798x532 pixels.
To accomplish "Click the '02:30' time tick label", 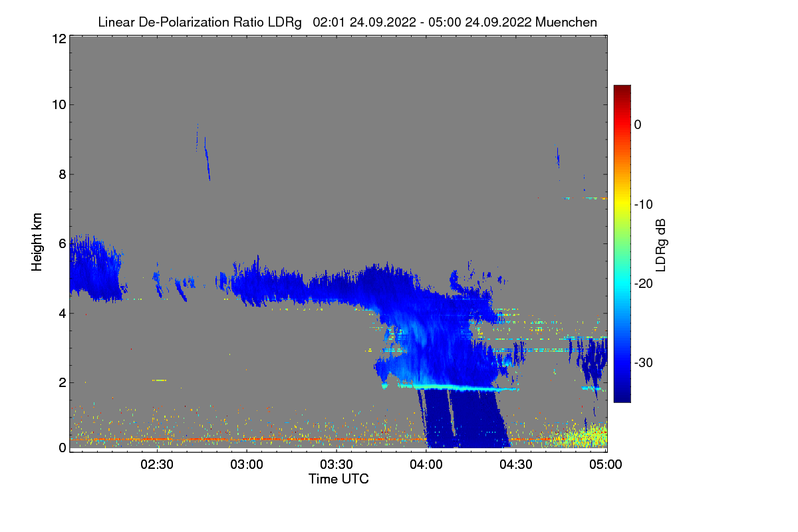I will 158,465.
